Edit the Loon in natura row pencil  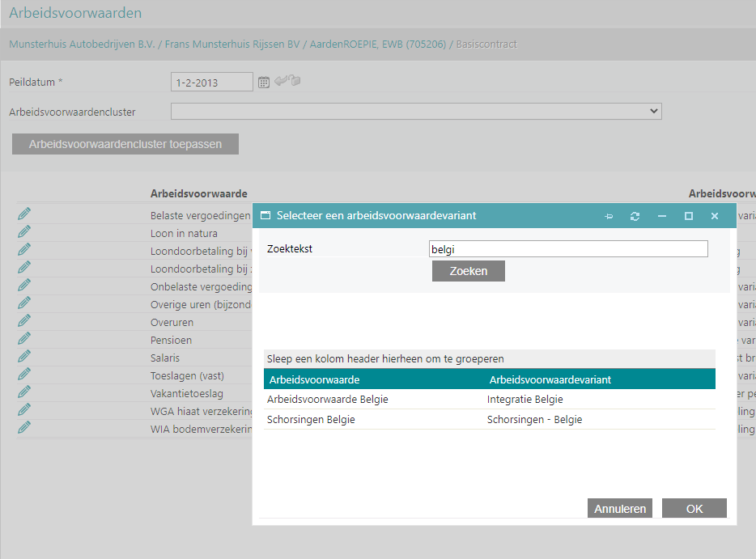(x=24, y=231)
